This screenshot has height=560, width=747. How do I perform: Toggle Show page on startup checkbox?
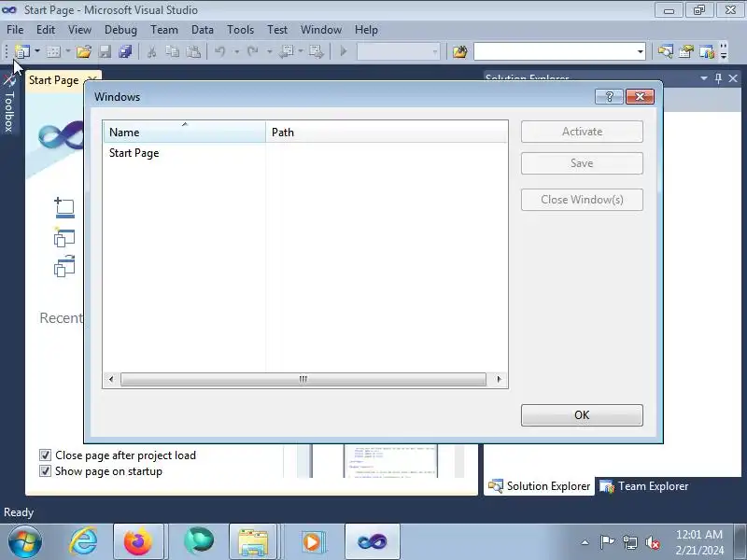(45, 471)
